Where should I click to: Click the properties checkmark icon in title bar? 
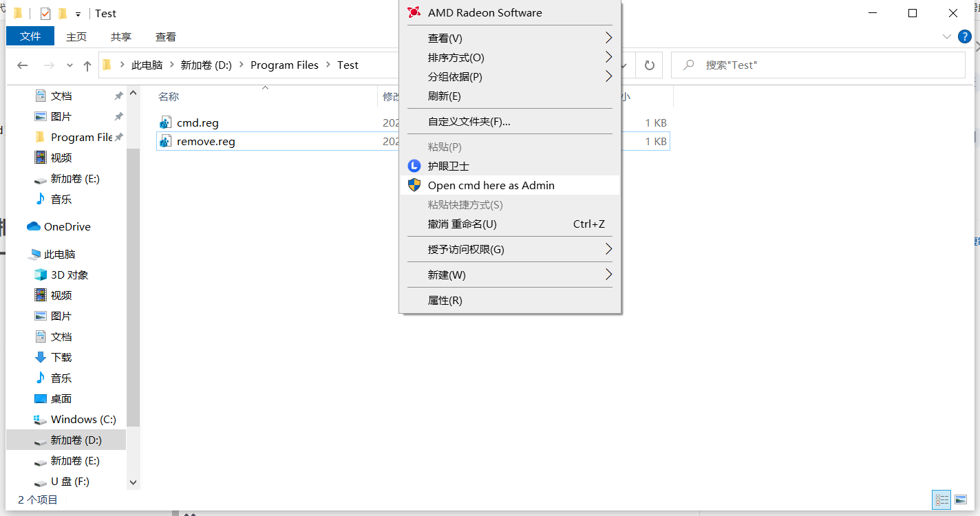coord(45,14)
